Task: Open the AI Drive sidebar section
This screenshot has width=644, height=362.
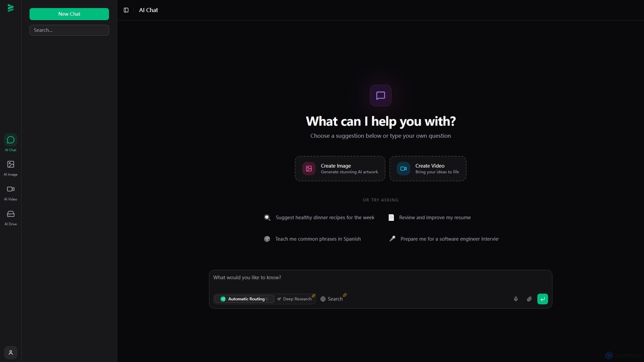Action: [x=11, y=217]
